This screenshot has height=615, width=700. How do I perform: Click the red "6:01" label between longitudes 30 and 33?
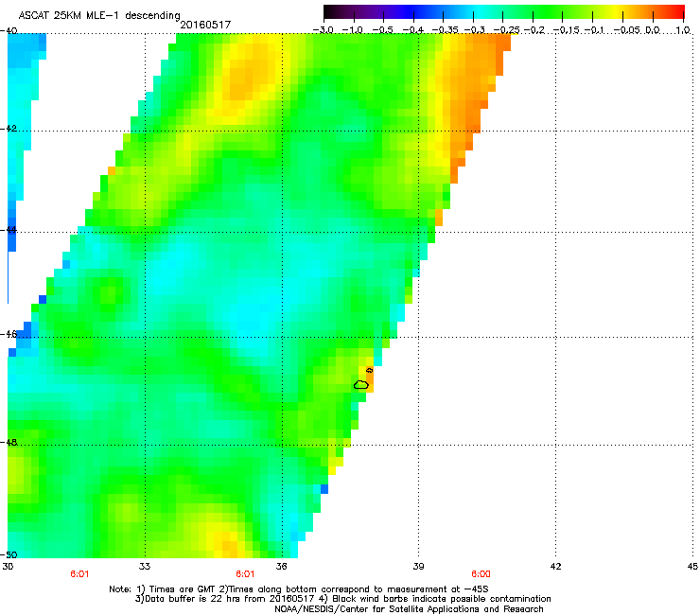[x=79, y=574]
